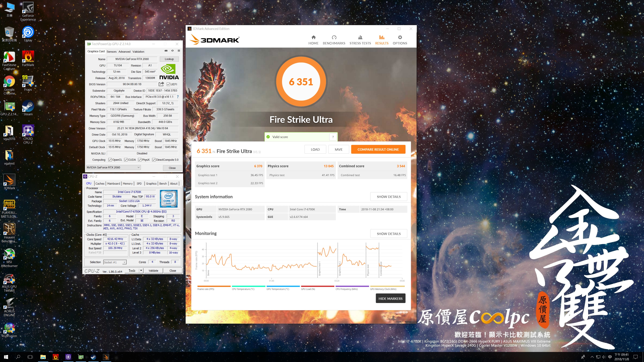Toggle the PhysX checkbox
The width and height of the screenshot is (644, 362).
tap(140, 160)
